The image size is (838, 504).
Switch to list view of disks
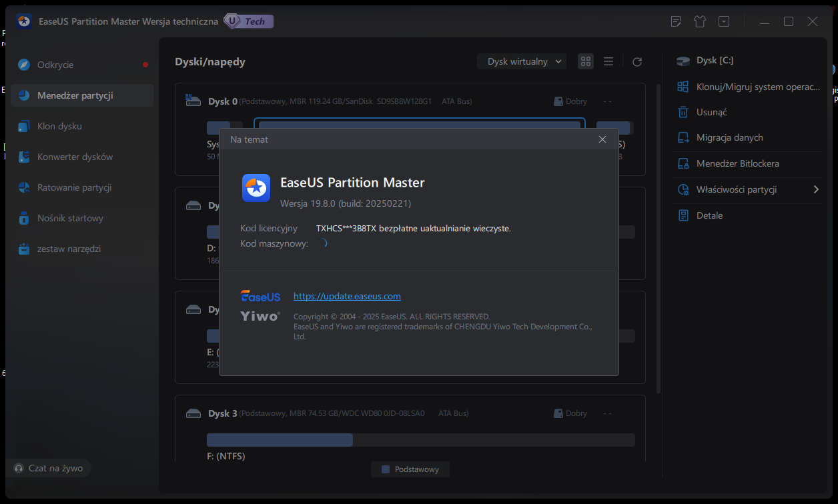pos(608,61)
